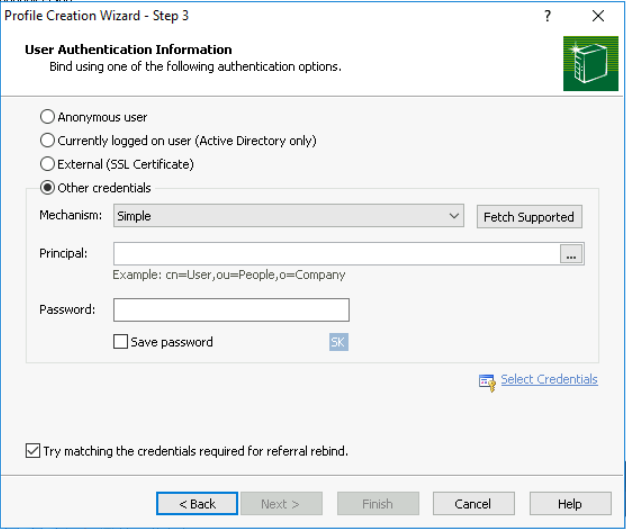Enable the Save password checkbox
Viewport: 626px width, 529px height.
(x=120, y=342)
